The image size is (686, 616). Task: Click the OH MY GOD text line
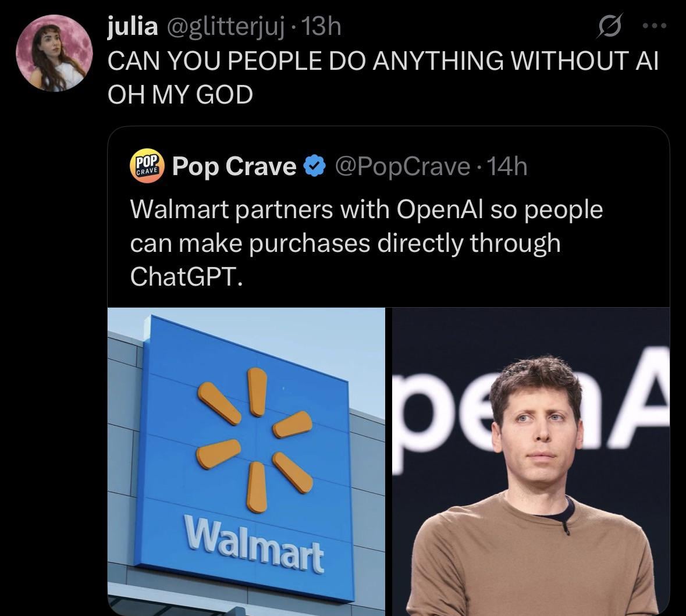tap(180, 94)
